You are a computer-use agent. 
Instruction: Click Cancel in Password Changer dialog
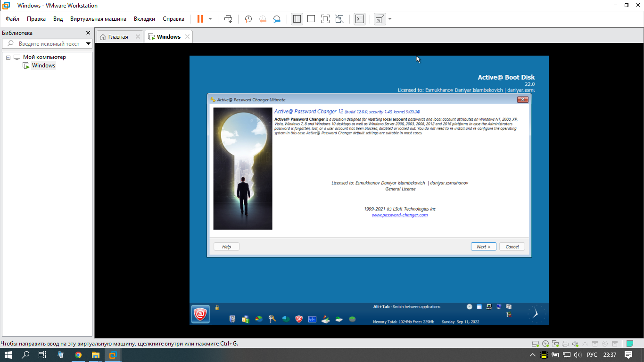coord(512,247)
